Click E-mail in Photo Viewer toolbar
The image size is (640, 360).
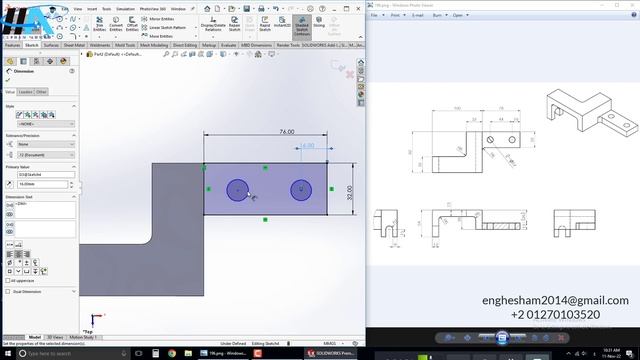[418, 15]
